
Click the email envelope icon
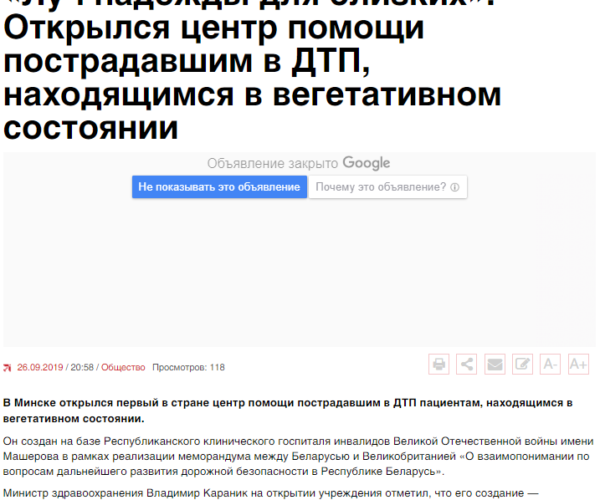[x=494, y=364]
